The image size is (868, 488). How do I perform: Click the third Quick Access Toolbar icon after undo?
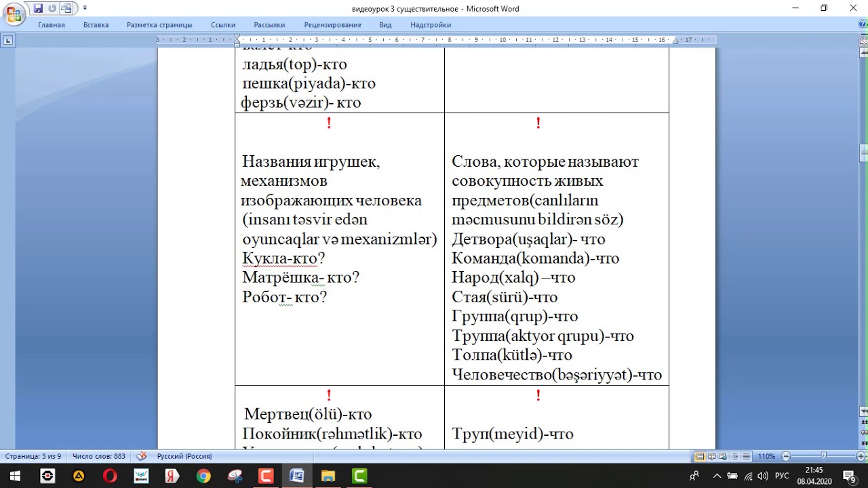66,9
